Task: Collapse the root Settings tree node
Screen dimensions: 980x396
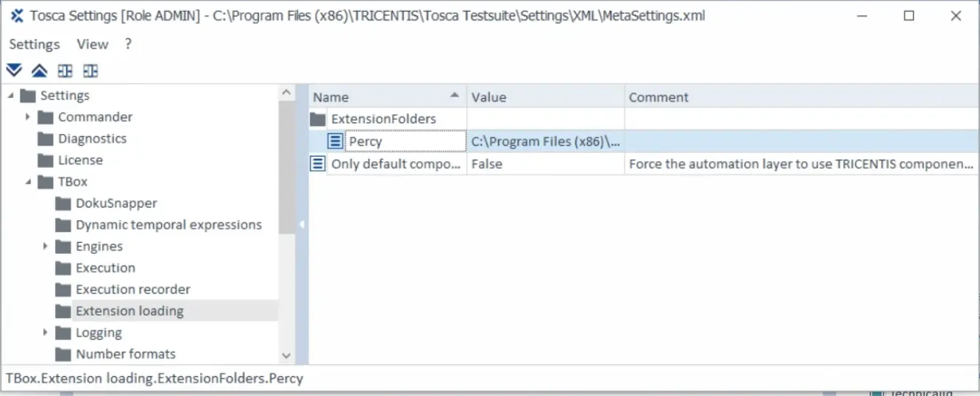Action: pyautogui.click(x=11, y=96)
